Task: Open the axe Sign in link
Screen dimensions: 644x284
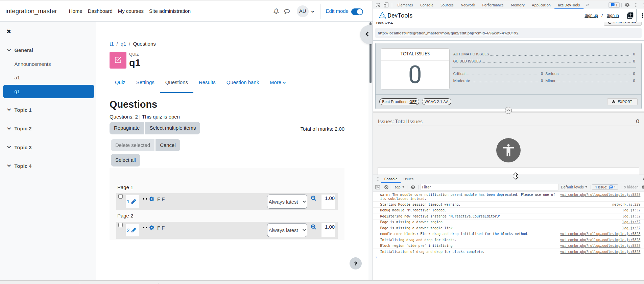Action: coord(613,16)
